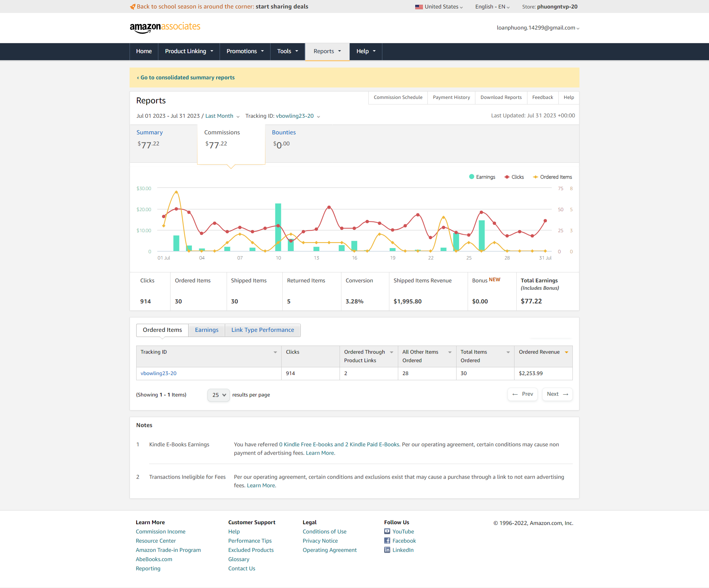Sort by the Total Items Ordered column
This screenshot has width=709, height=588.
[x=508, y=352]
